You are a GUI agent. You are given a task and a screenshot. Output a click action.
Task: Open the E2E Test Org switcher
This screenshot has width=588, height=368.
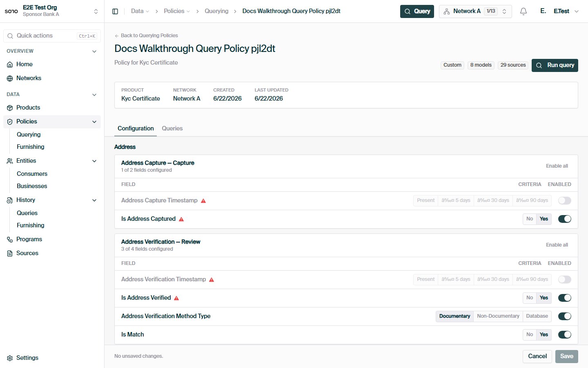tap(52, 11)
